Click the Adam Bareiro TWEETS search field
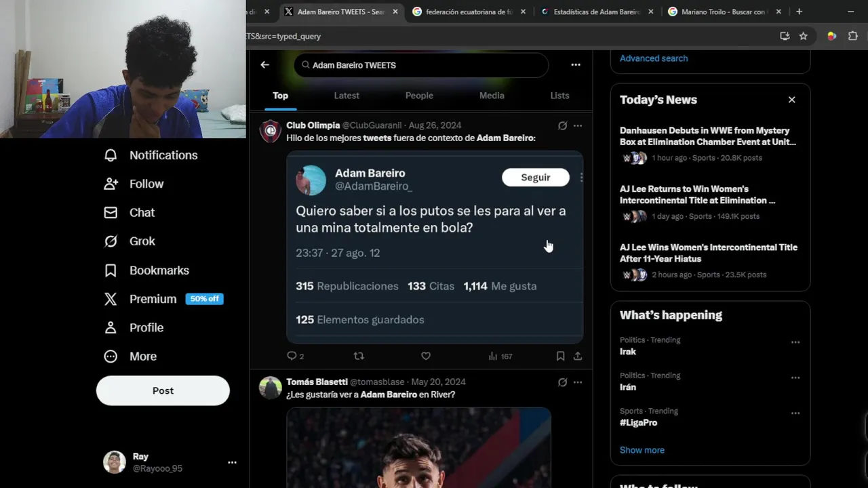The width and height of the screenshot is (868, 488). (421, 65)
